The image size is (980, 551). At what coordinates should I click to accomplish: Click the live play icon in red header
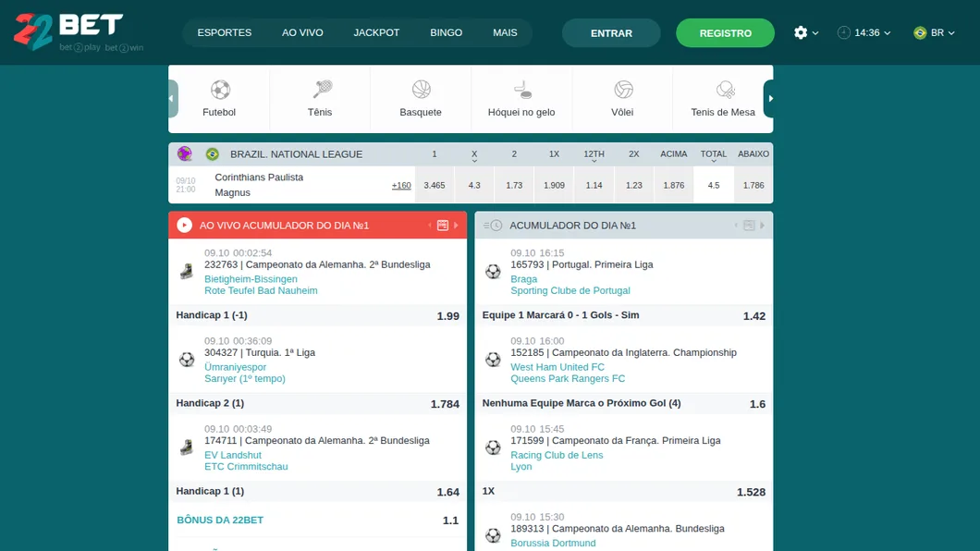(184, 225)
